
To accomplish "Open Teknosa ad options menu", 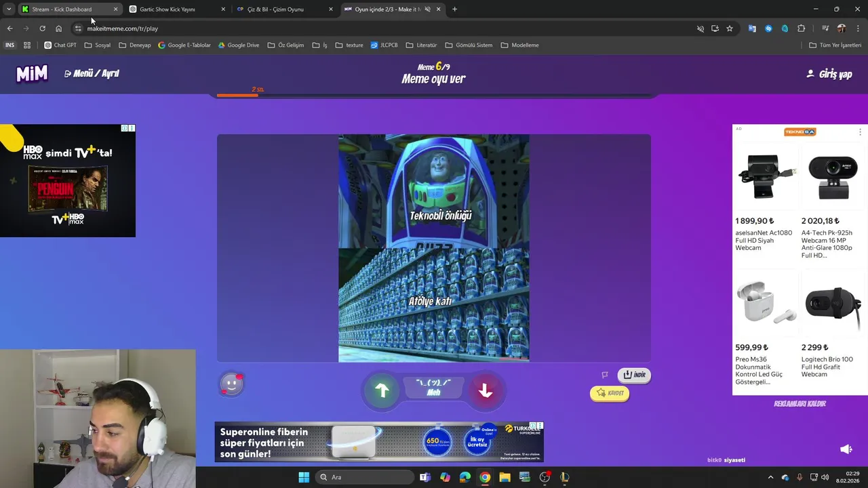I will click(x=860, y=131).
